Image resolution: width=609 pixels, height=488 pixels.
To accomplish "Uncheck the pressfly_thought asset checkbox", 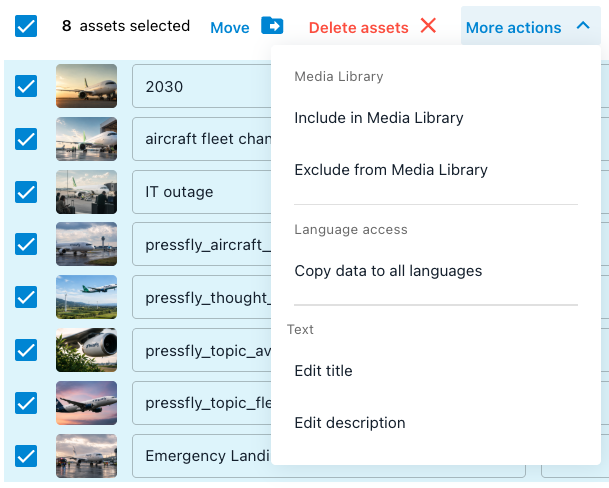I will pos(26,297).
